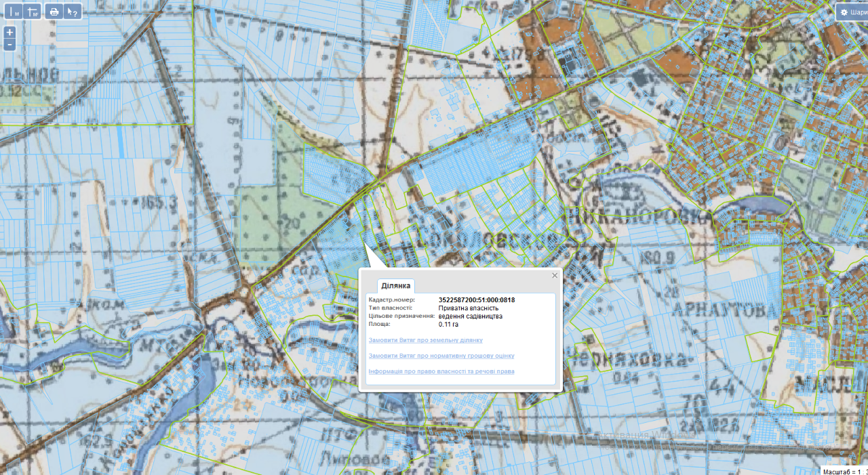
Task: Click the Арнаутова label on the map
Action: pos(724,310)
